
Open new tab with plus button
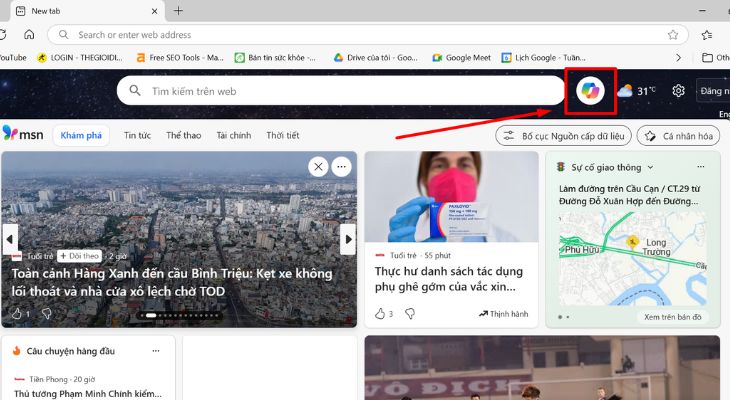tap(178, 11)
